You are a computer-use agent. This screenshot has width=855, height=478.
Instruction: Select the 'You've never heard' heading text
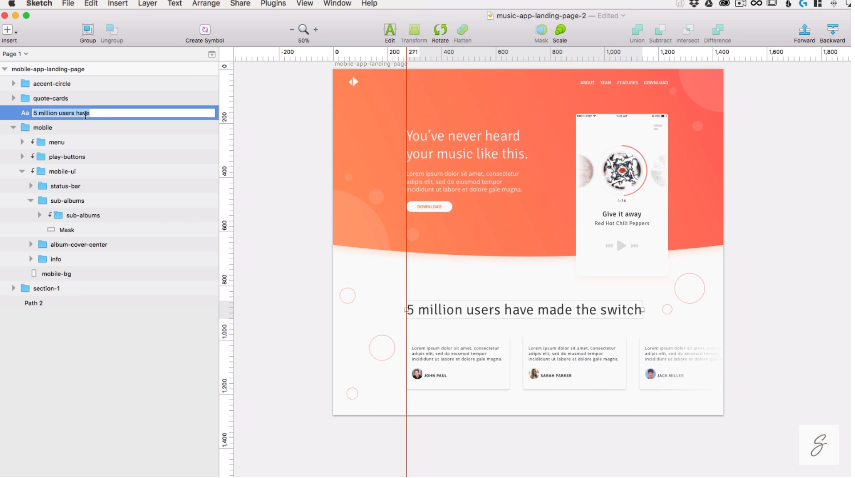[x=467, y=144]
